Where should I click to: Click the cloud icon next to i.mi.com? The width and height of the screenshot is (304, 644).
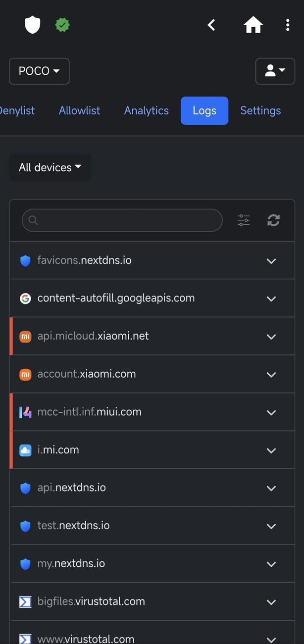click(25, 450)
